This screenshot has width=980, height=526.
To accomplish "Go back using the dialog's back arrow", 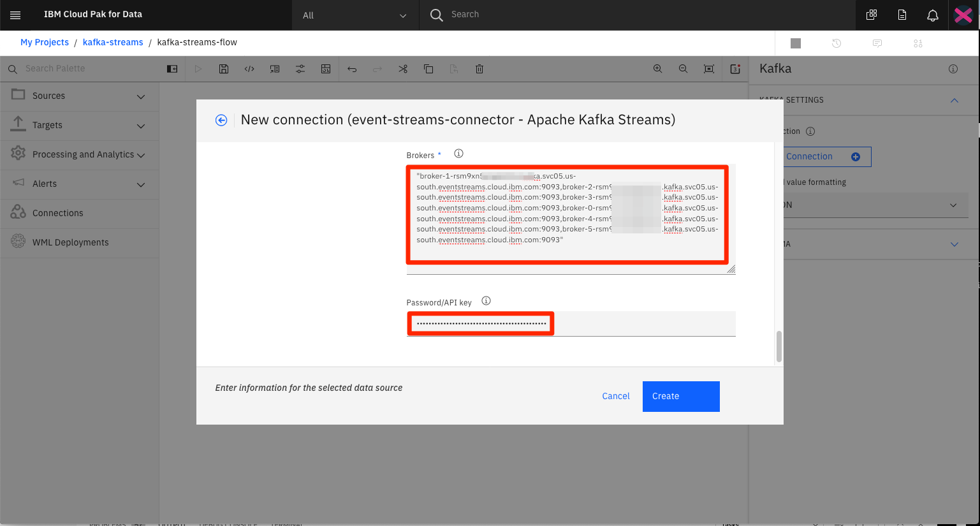I will [x=221, y=120].
